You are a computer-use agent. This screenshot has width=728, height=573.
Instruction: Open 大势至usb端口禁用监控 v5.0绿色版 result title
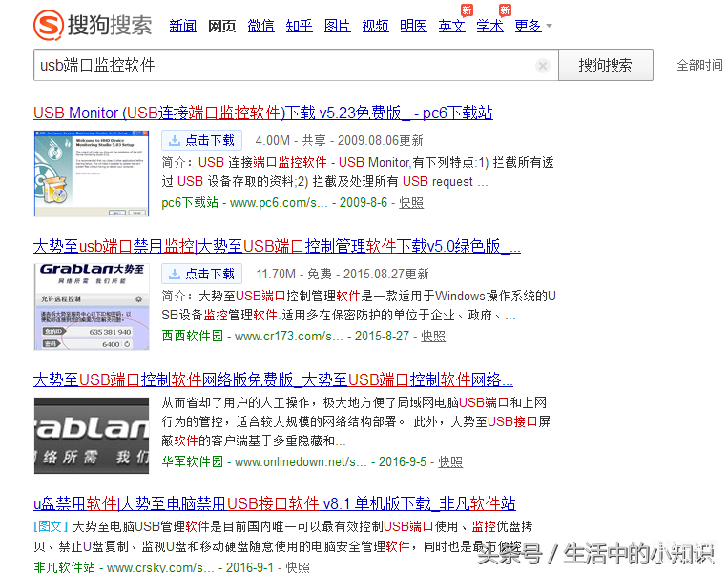point(278,246)
